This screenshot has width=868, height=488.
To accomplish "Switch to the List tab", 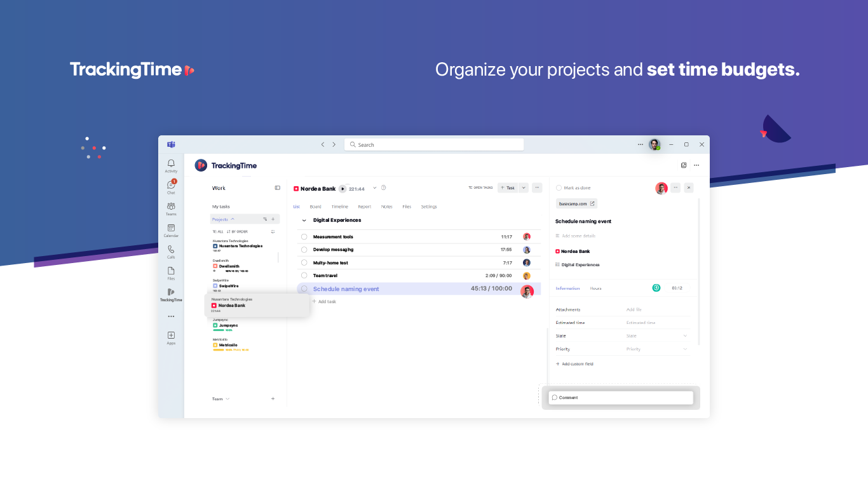I will pos(296,207).
